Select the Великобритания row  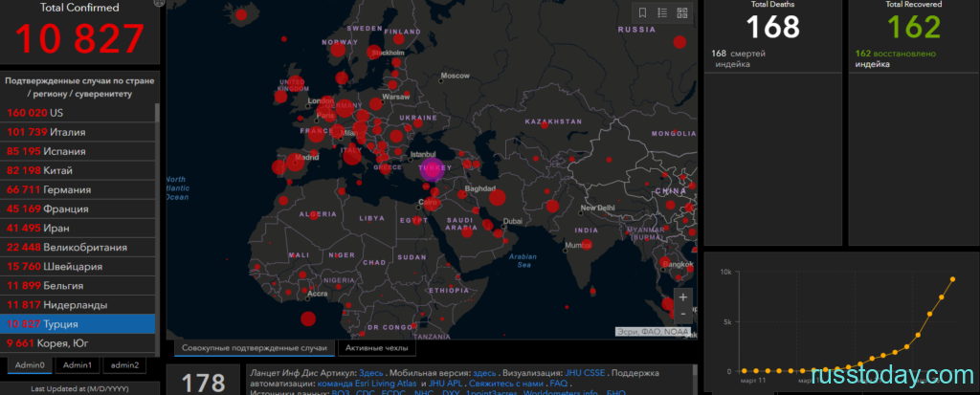[78, 248]
